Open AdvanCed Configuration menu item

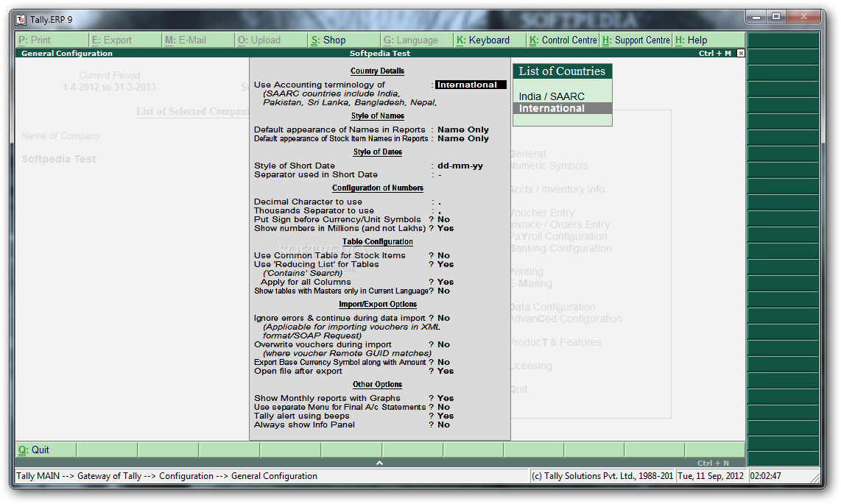[x=567, y=319]
